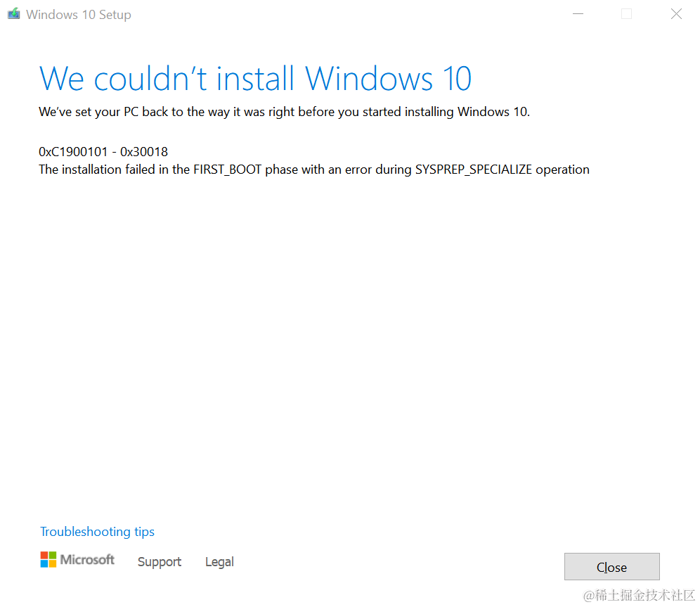Click the Microsoft logo

pos(77,560)
